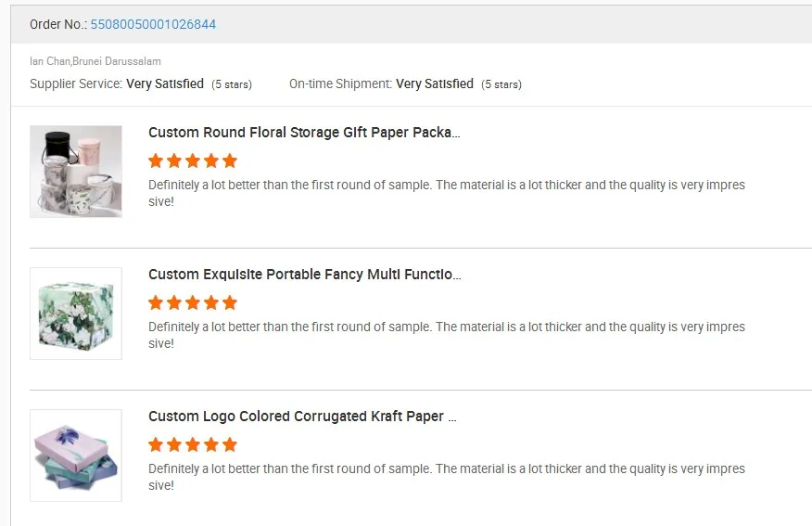Open Custom Round Floral Storage Gift product title
This screenshot has width=812, height=526.
click(x=304, y=133)
